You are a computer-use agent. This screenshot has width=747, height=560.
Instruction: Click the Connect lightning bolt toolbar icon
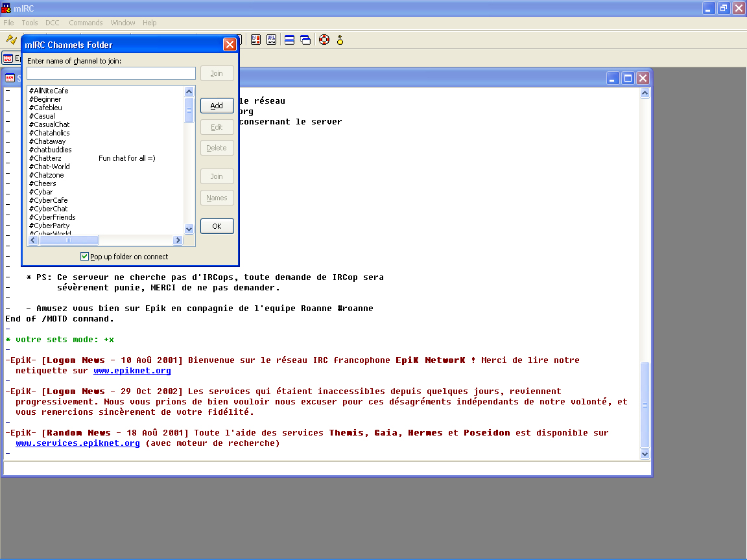click(x=12, y=40)
